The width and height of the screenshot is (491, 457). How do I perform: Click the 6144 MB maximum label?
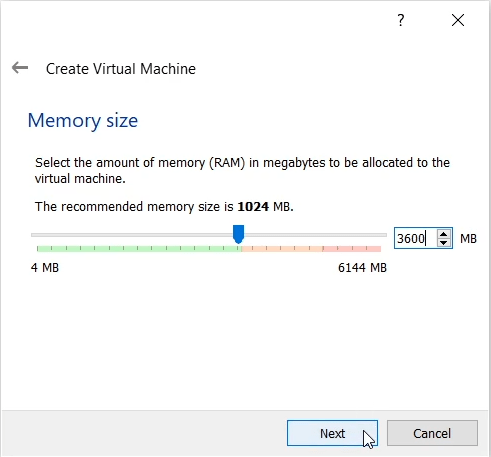[362, 268]
